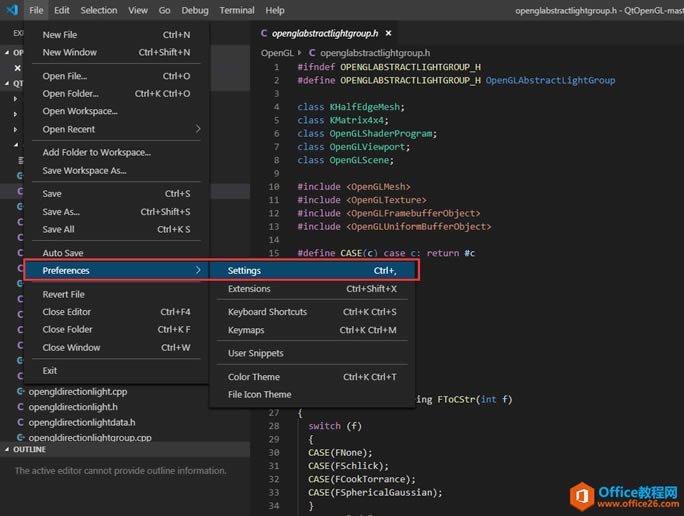Viewport: 684px width, 516px height.
Task: Choose Color Theme entry
Action: pos(312,377)
